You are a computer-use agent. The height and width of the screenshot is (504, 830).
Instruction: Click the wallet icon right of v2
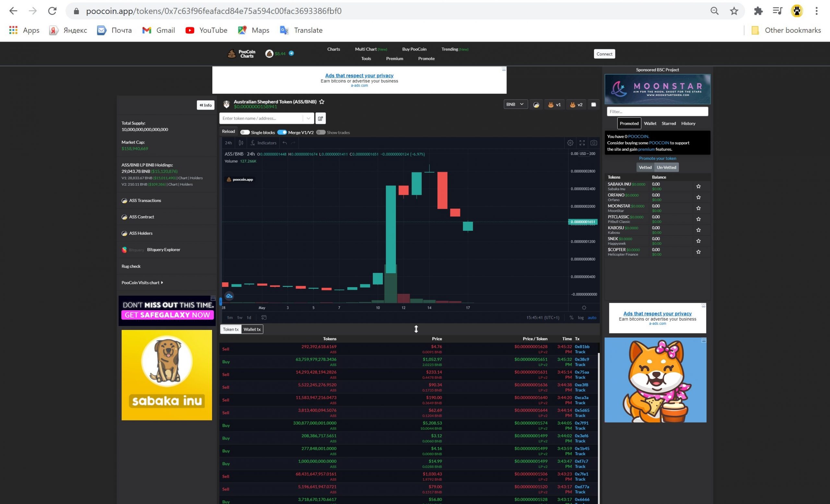coord(594,105)
